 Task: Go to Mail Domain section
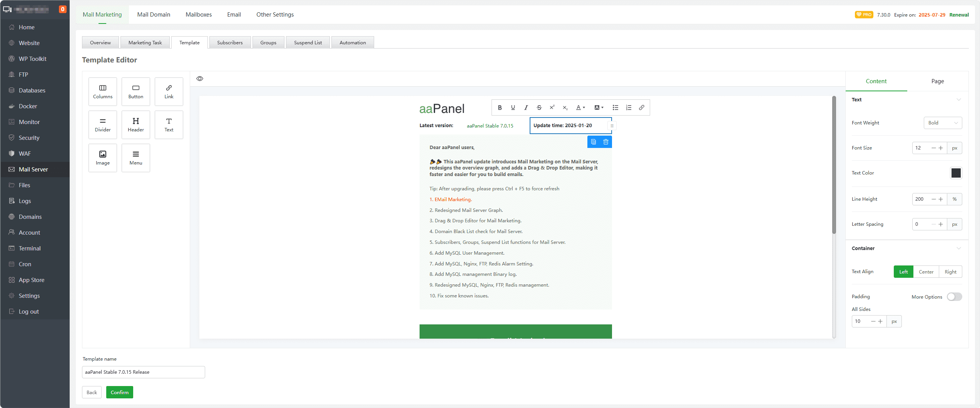pyautogui.click(x=154, y=15)
